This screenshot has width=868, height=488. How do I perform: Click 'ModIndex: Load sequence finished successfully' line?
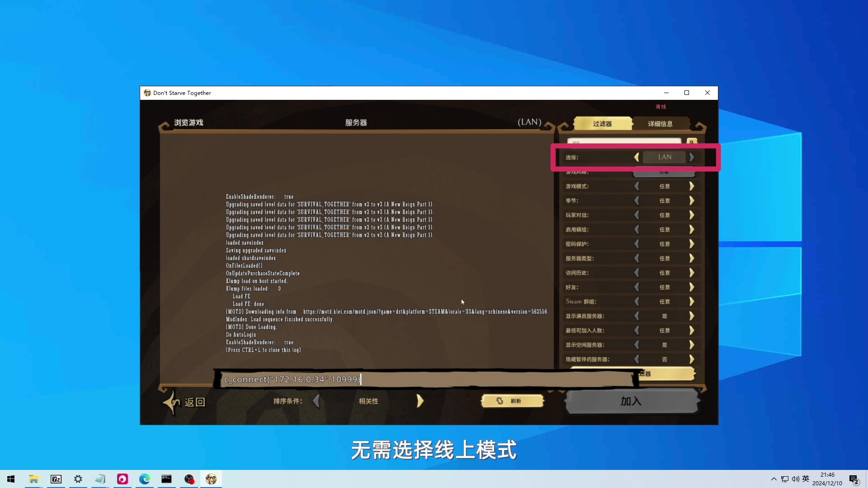(280, 319)
